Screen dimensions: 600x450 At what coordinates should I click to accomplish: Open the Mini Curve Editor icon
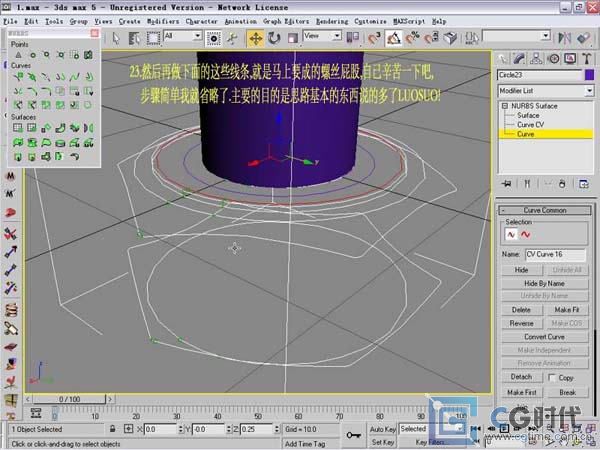click(36, 413)
